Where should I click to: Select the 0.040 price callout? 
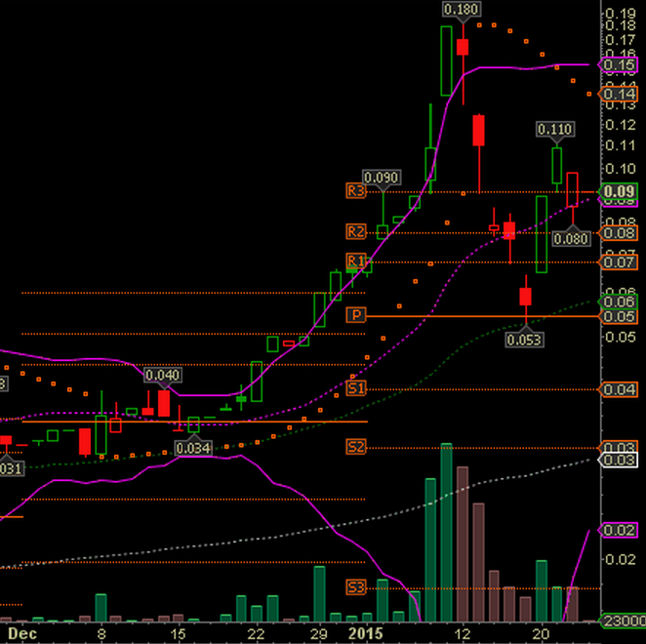[x=163, y=376]
